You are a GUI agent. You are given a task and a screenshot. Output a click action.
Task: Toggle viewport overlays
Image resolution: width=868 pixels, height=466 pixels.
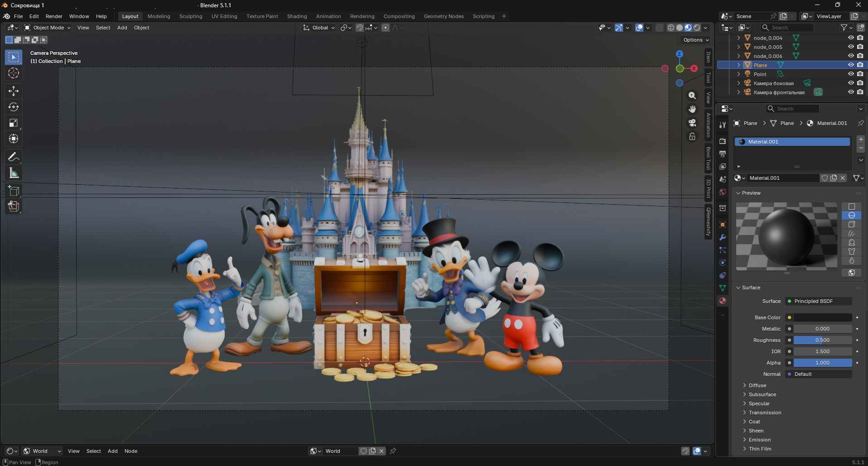[639, 28]
